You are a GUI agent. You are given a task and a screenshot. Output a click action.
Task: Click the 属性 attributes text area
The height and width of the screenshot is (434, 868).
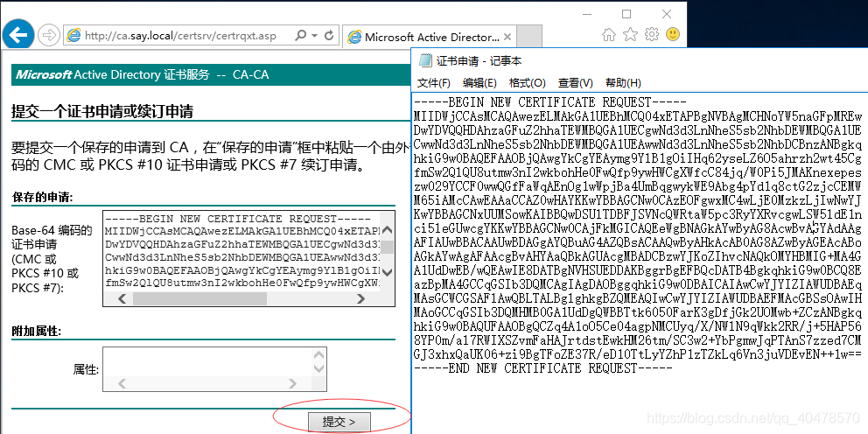click(207, 361)
